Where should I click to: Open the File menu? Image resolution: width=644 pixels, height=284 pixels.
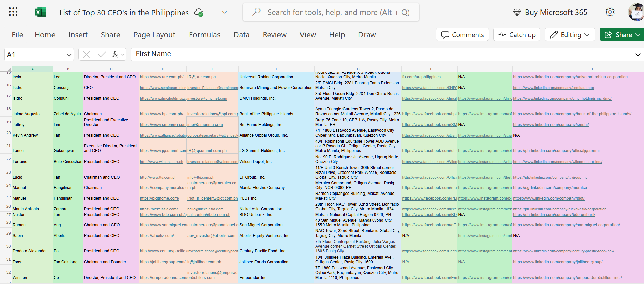click(x=17, y=35)
